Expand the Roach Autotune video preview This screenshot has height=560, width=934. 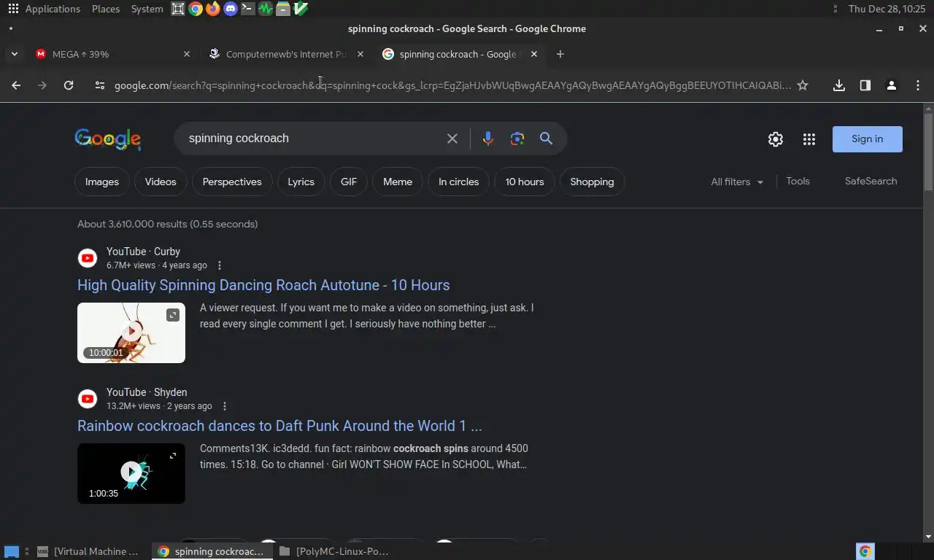click(173, 315)
